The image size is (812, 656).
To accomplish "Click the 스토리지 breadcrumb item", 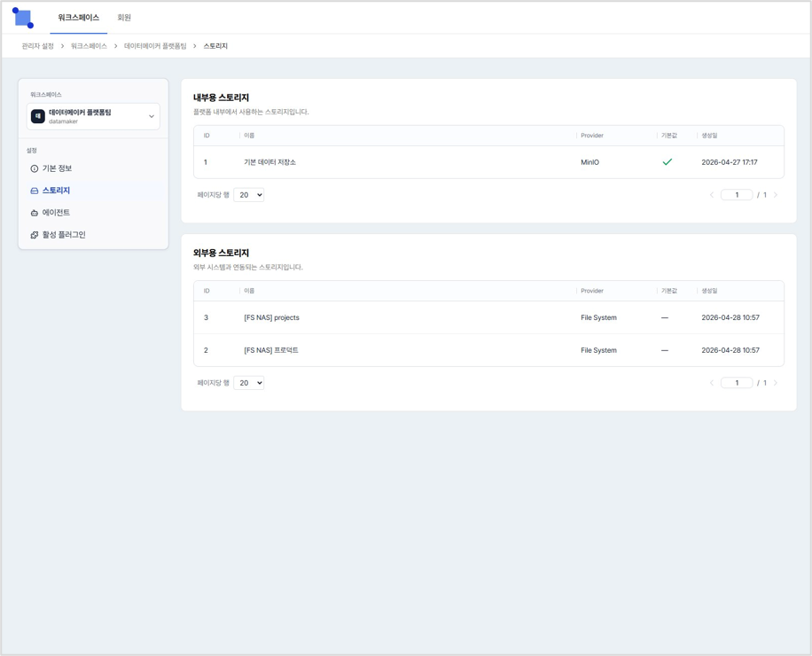I will point(215,46).
